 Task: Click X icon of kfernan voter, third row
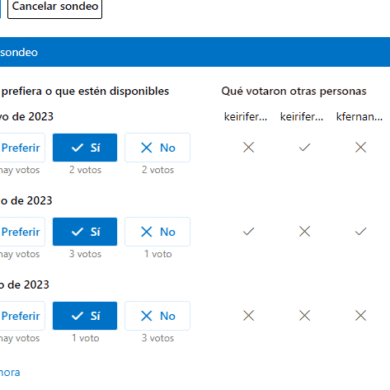[361, 315]
